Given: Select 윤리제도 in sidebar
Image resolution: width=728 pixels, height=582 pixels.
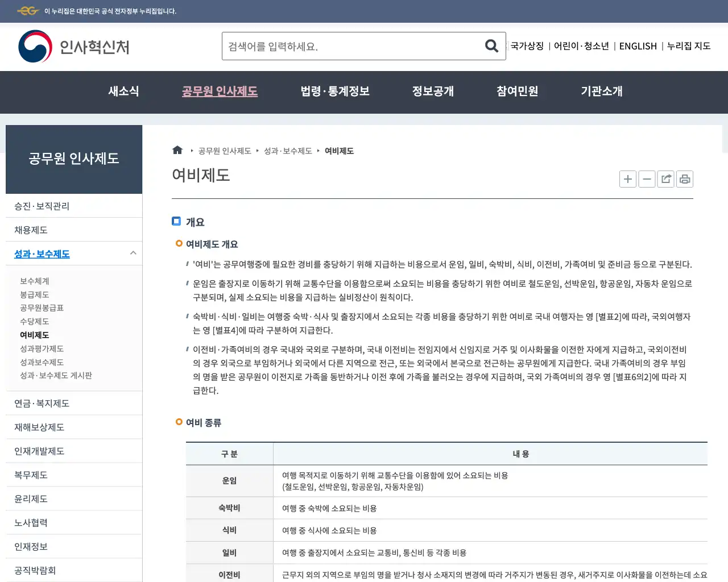Looking at the screenshot, I should [x=74, y=498].
